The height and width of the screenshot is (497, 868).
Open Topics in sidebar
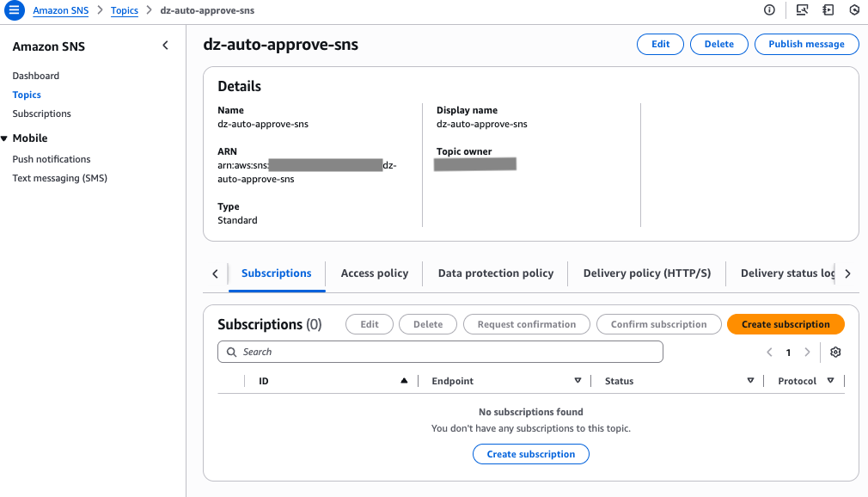(27, 95)
